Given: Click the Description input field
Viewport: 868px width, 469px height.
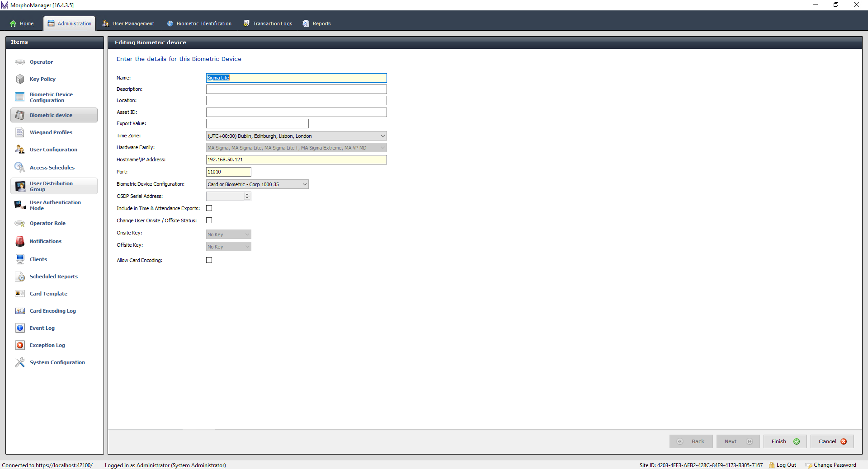Looking at the screenshot, I should (297, 89).
